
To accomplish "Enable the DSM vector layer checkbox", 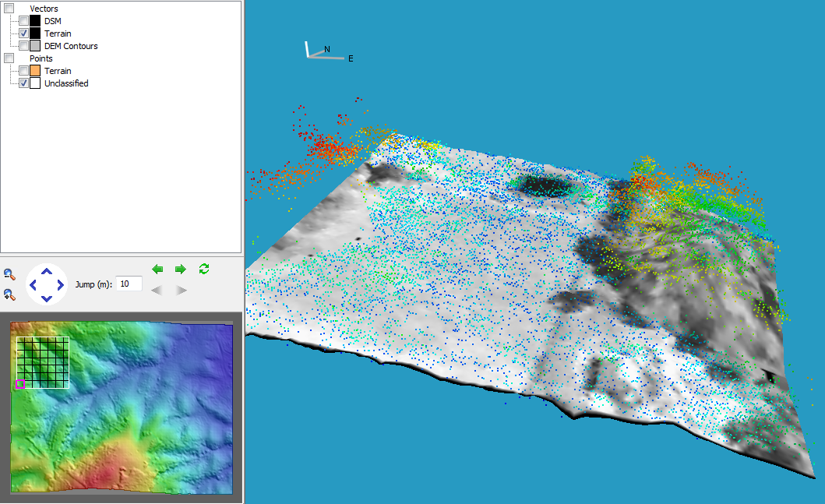I will 23,21.
